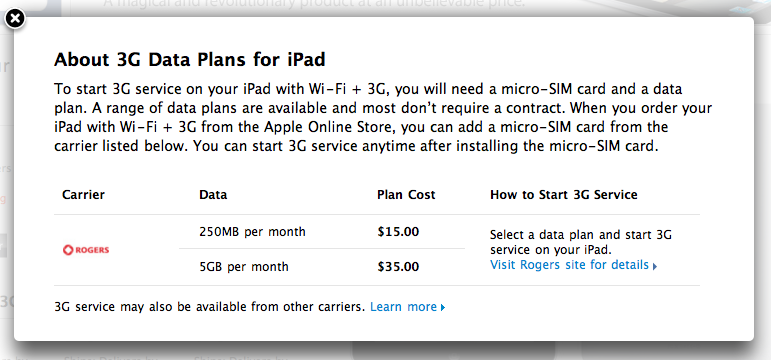Click the red Rogers circle emblem

click(68, 250)
